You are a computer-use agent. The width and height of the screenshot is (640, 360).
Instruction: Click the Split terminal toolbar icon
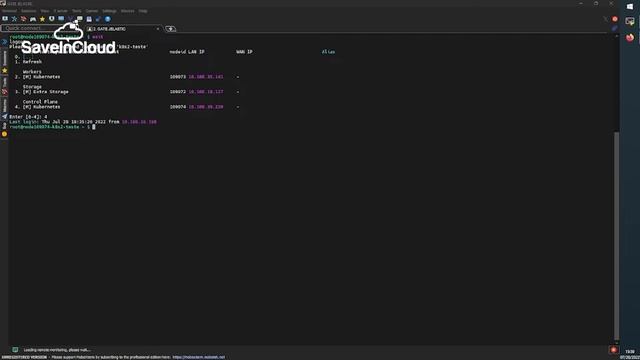(61, 19)
